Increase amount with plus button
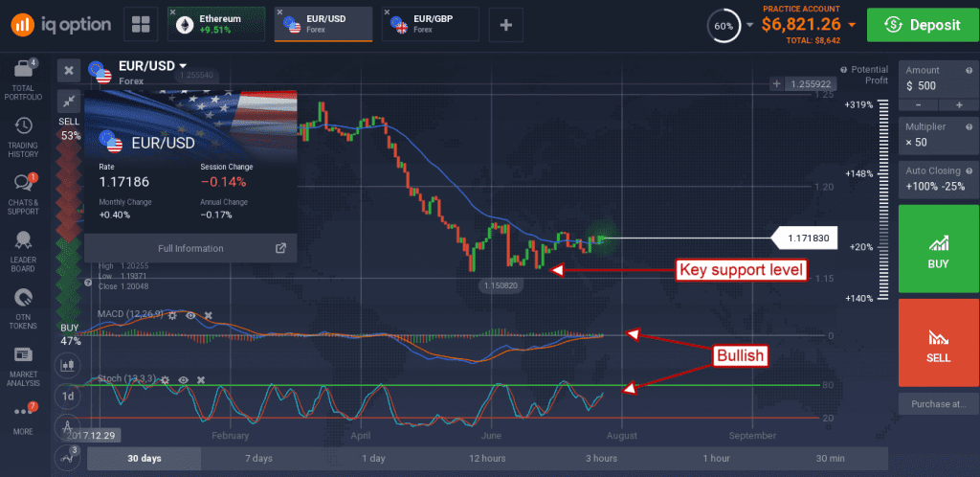980x477 pixels. [959, 105]
